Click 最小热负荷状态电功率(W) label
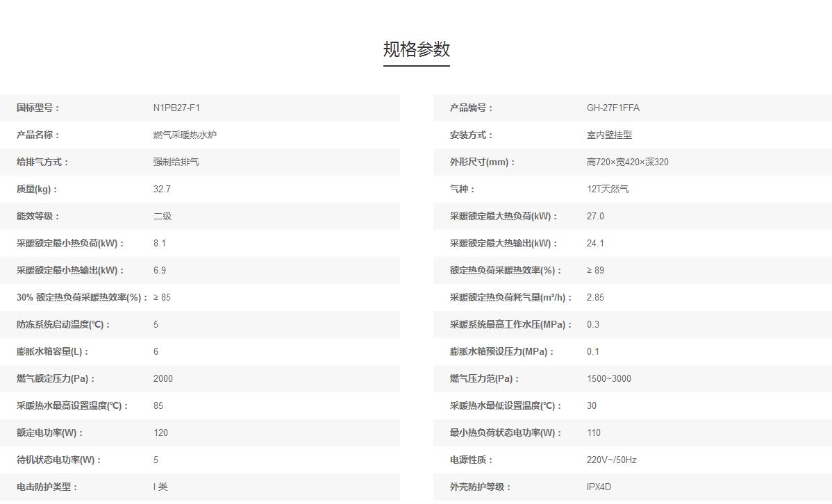The width and height of the screenshot is (832, 504). point(506,432)
